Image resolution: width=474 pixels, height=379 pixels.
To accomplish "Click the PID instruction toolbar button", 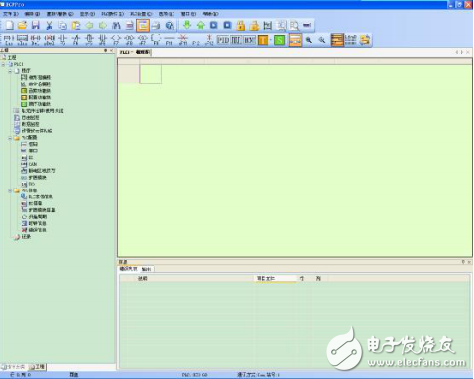I will (223, 40).
